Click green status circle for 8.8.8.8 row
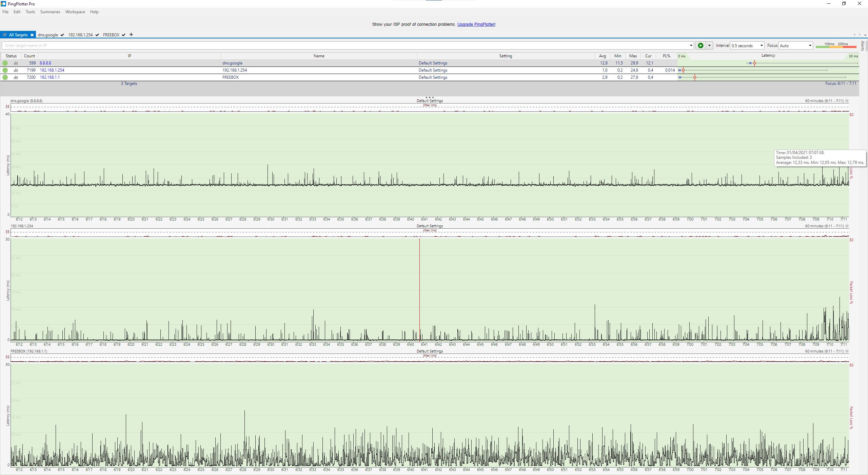 tap(5, 63)
